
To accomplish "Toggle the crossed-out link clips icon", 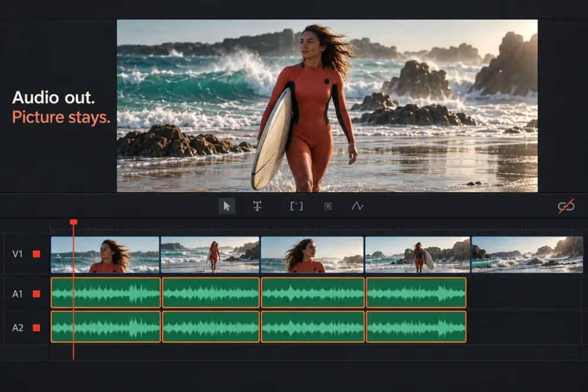I will tap(566, 206).
